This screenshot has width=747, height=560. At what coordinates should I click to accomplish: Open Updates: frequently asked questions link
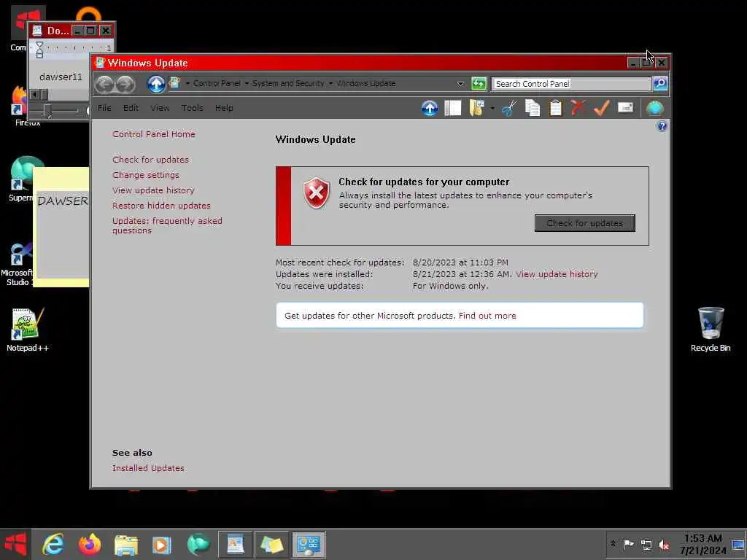tap(167, 226)
